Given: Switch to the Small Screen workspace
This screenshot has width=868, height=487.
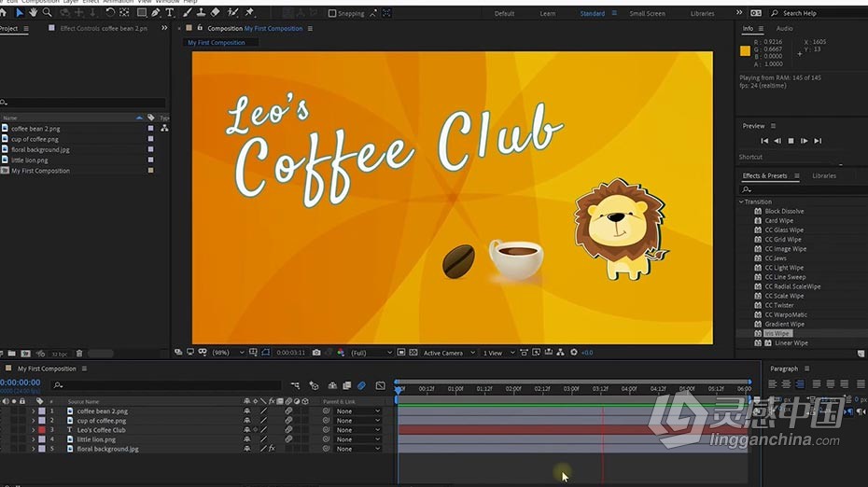Looking at the screenshot, I should coord(647,13).
